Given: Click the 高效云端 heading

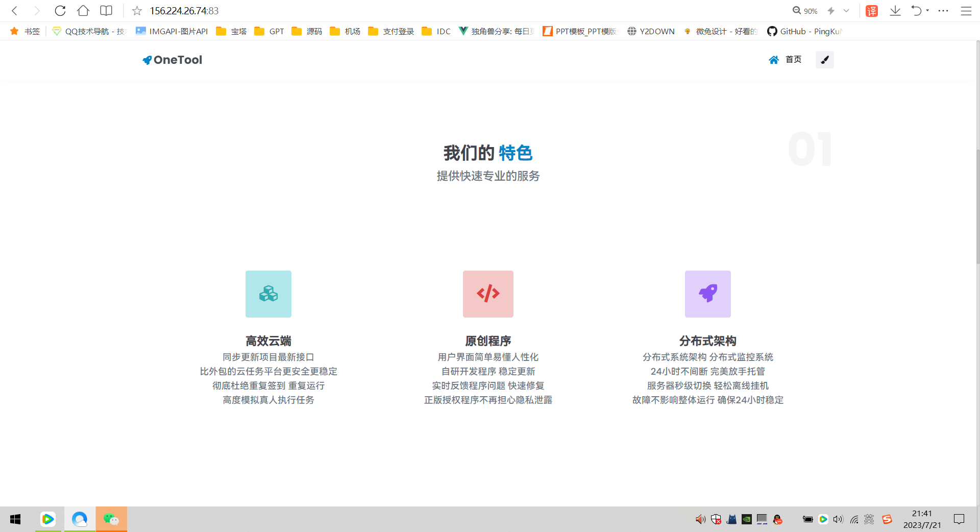Looking at the screenshot, I should (x=268, y=341).
